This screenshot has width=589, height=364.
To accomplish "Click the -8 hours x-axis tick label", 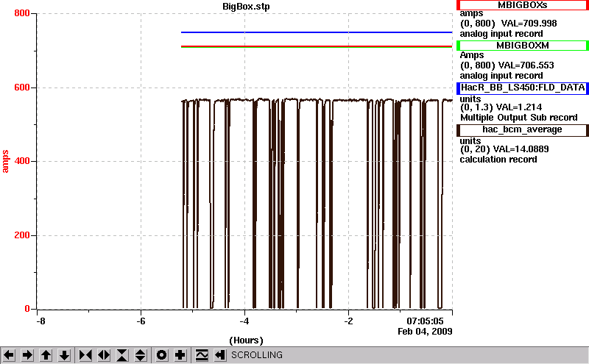I will coord(40,321).
